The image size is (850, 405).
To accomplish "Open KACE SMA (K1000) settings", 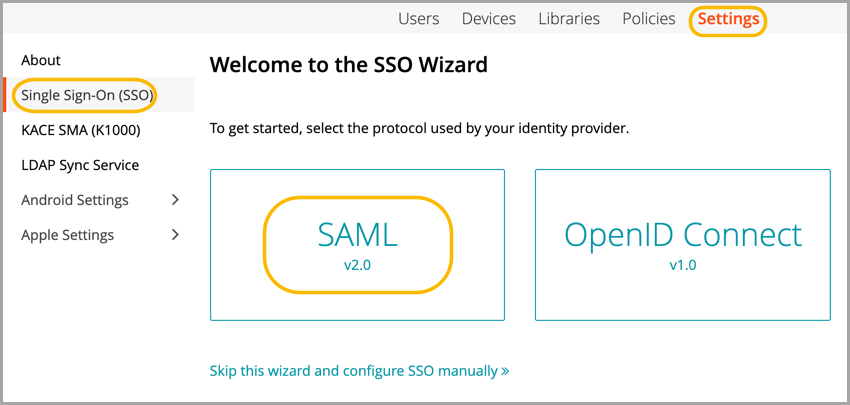I will click(x=80, y=130).
